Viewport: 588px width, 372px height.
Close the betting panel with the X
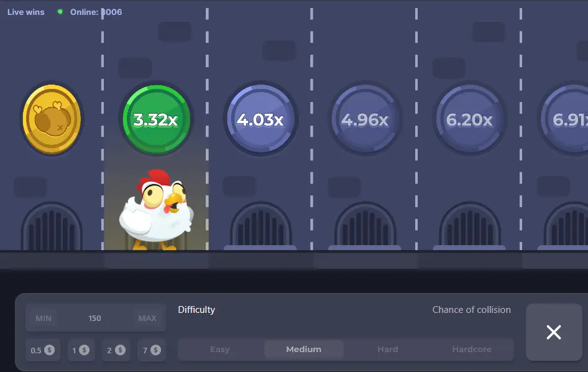[x=553, y=332]
